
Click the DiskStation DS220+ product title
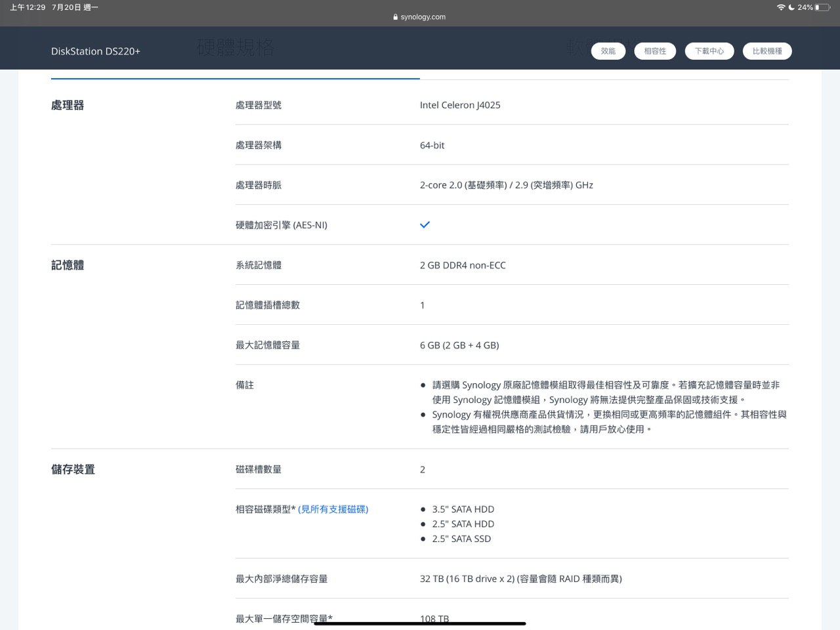coord(96,51)
